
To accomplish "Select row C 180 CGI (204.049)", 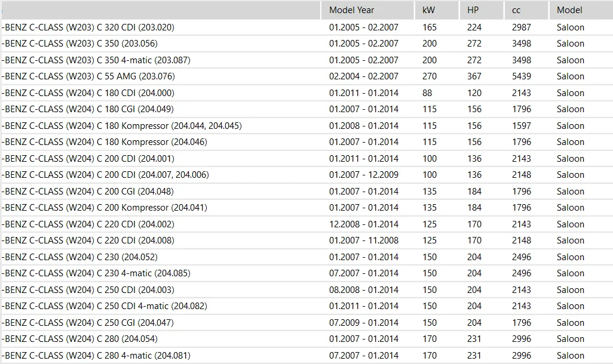I will [306, 109].
